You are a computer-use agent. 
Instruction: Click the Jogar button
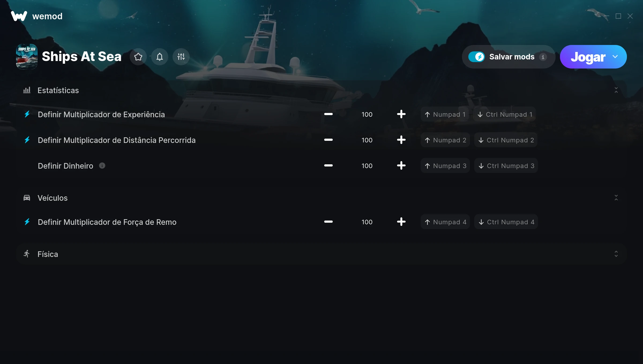click(588, 57)
